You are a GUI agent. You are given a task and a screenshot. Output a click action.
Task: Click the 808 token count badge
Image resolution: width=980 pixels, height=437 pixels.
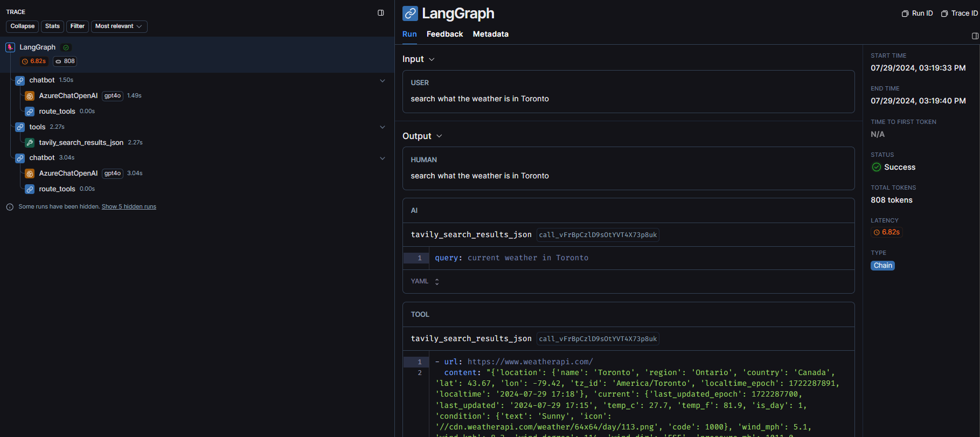coord(65,61)
